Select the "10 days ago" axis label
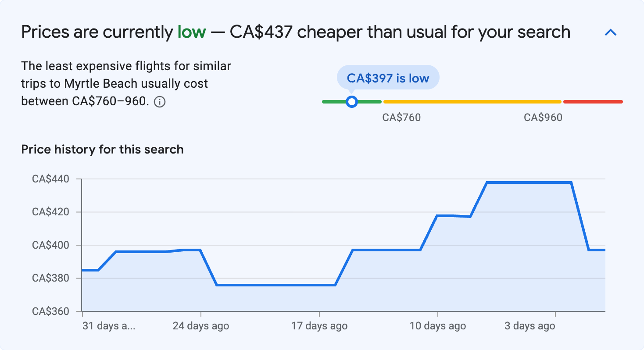 [x=437, y=326]
